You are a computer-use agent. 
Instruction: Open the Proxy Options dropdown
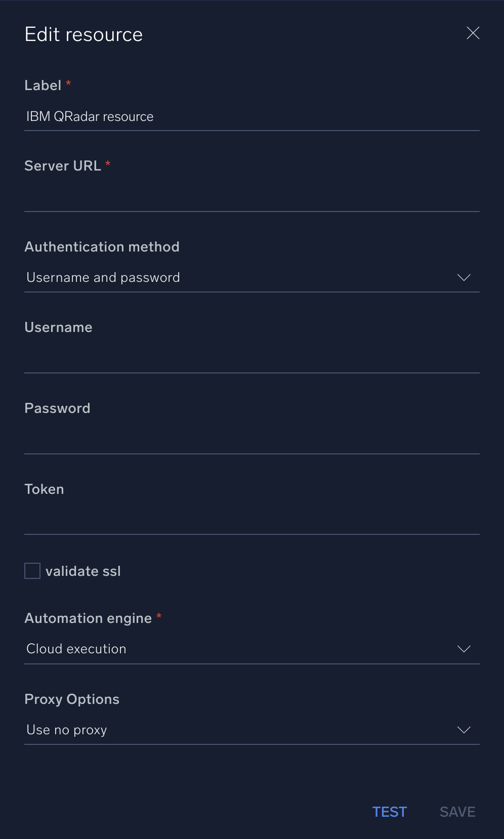pos(251,730)
